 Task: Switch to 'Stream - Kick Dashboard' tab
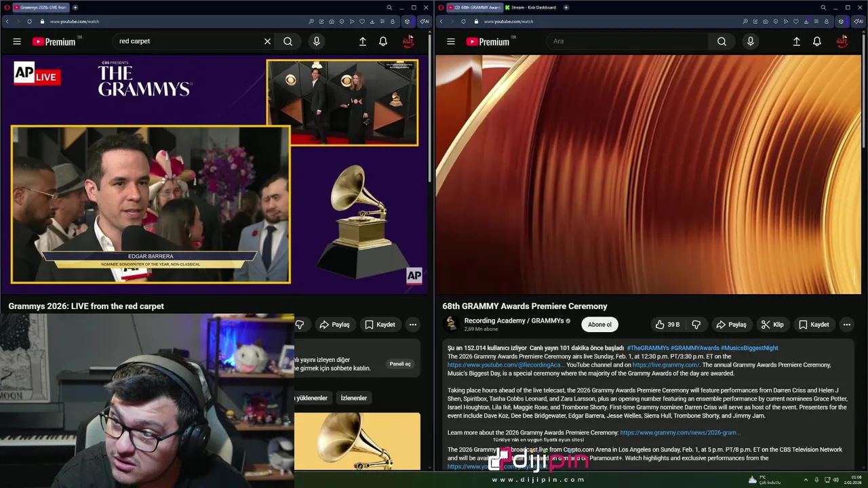click(x=531, y=7)
